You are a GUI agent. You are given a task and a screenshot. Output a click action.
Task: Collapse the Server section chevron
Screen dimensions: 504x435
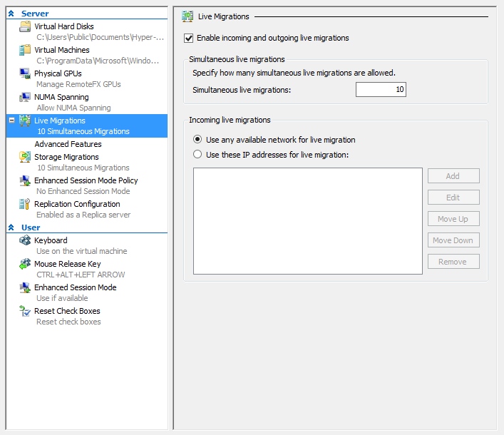[x=11, y=14]
